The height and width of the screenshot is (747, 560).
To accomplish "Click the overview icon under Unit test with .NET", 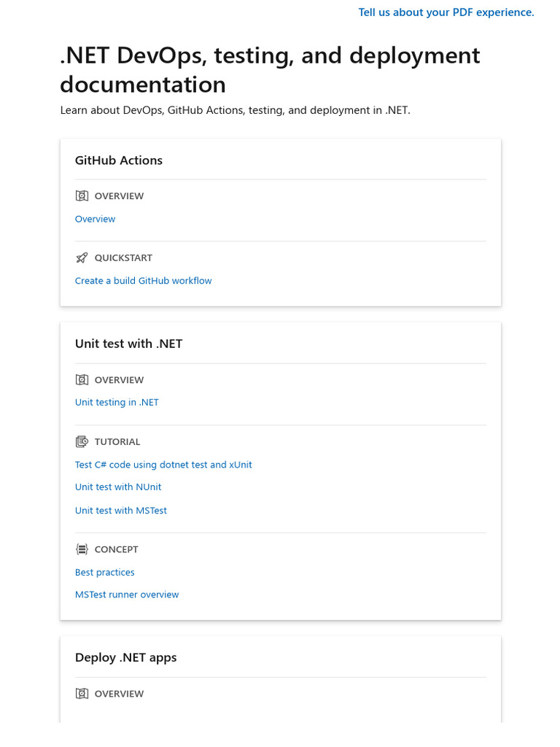I will coord(82,379).
